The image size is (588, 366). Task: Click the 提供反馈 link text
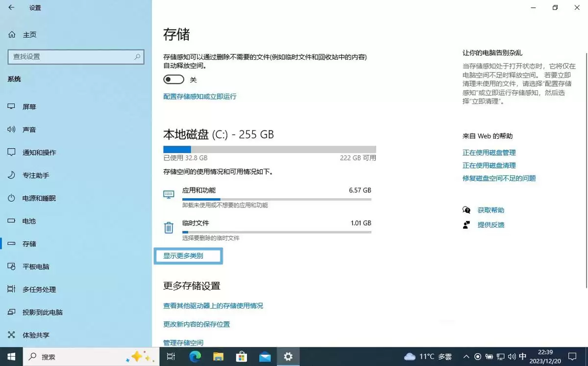click(491, 225)
